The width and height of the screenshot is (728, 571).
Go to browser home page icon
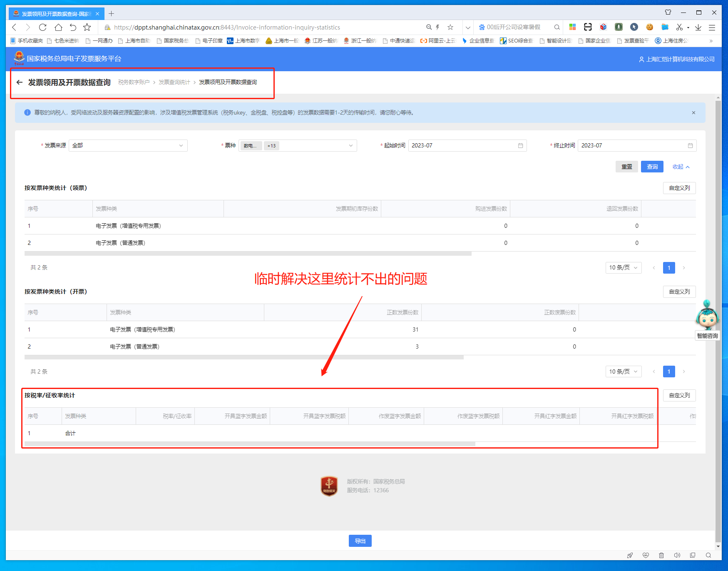point(58,27)
